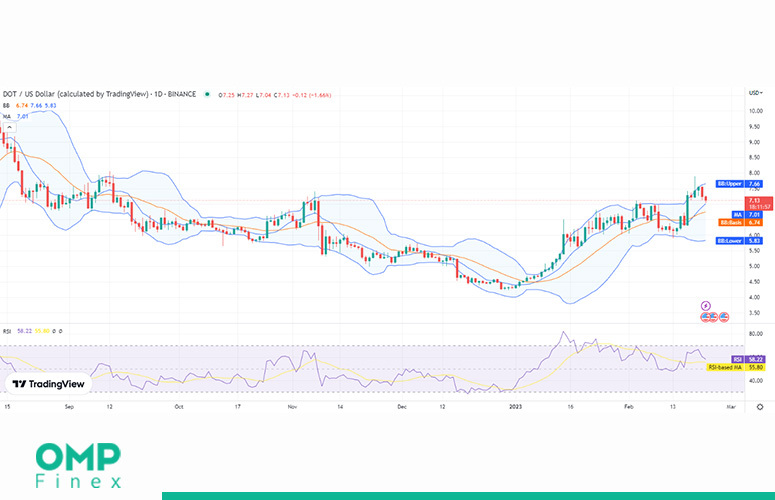Screen dimensions: 775x500
Task: Click the Dec date on the time axis
Action: point(402,407)
